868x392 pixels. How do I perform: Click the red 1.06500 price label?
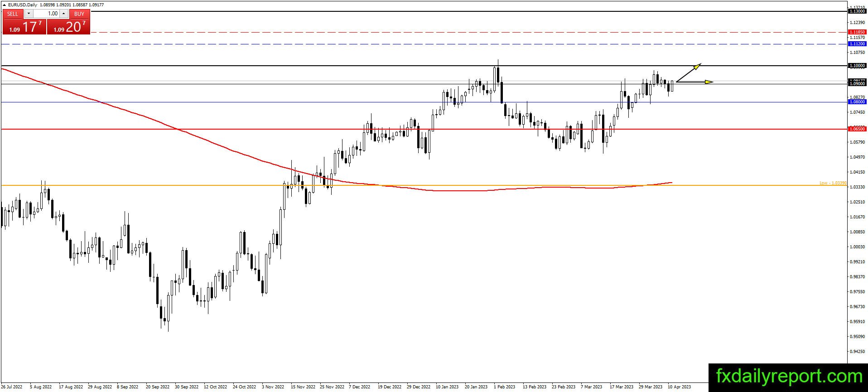[x=857, y=129]
